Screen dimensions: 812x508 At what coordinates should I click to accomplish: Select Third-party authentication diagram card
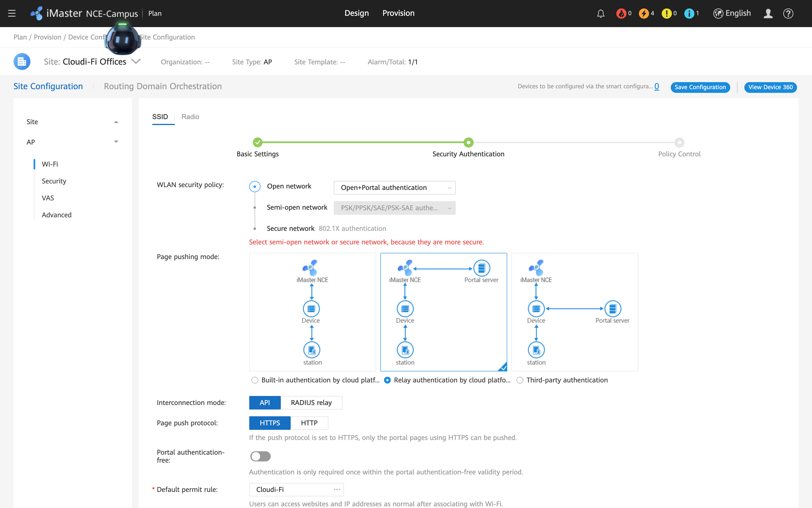pyautogui.click(x=574, y=312)
